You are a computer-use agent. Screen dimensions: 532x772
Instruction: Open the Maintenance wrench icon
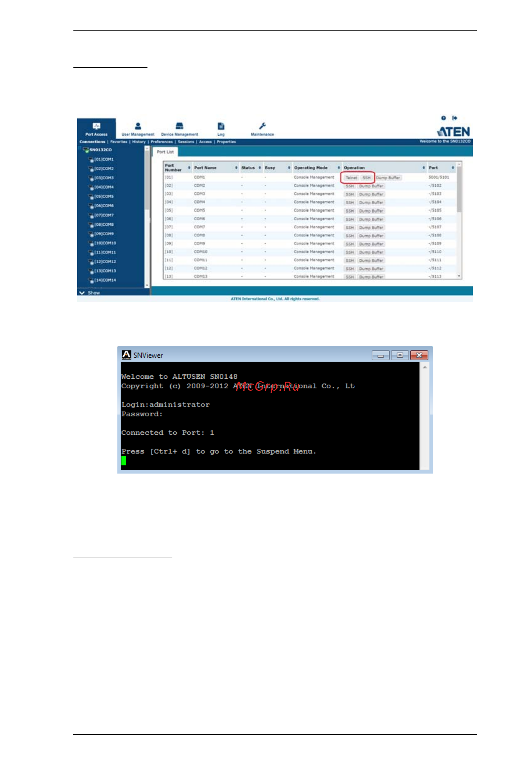click(x=262, y=126)
